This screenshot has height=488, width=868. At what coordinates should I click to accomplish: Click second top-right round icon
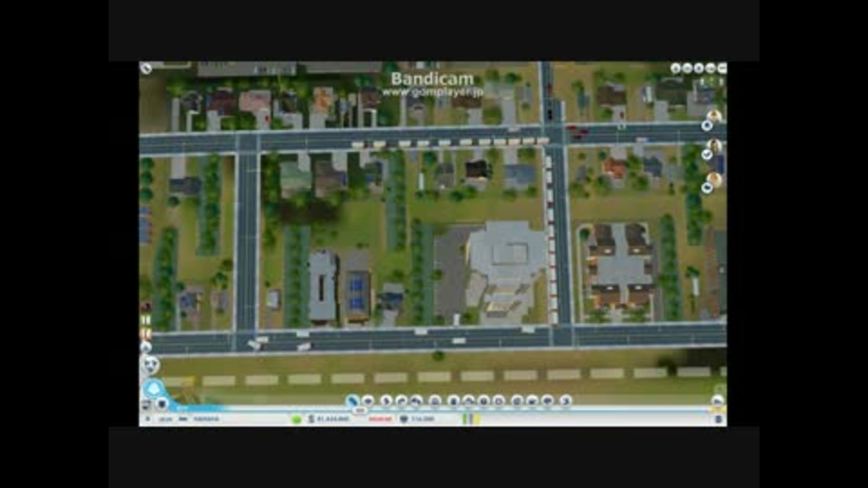tap(687, 69)
